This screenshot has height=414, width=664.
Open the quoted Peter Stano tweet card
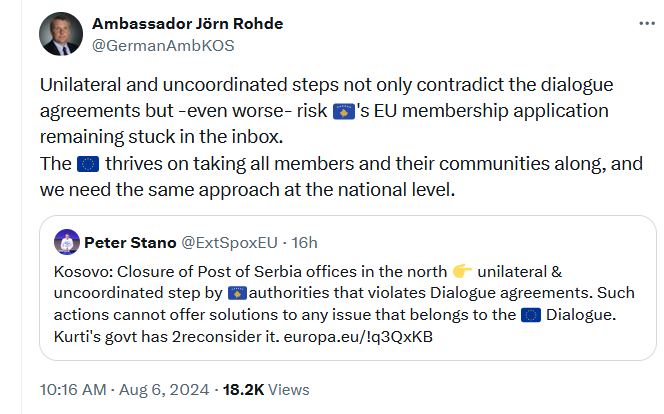(348, 288)
